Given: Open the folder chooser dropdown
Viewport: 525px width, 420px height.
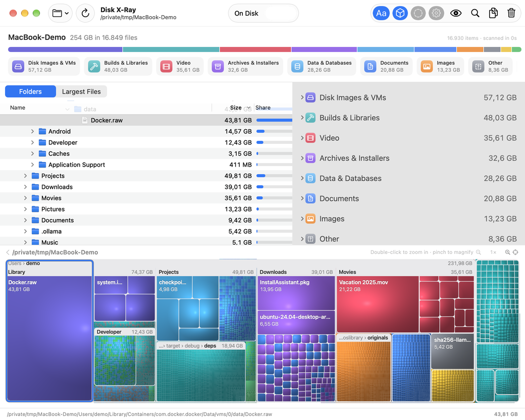Looking at the screenshot, I should 60,14.
